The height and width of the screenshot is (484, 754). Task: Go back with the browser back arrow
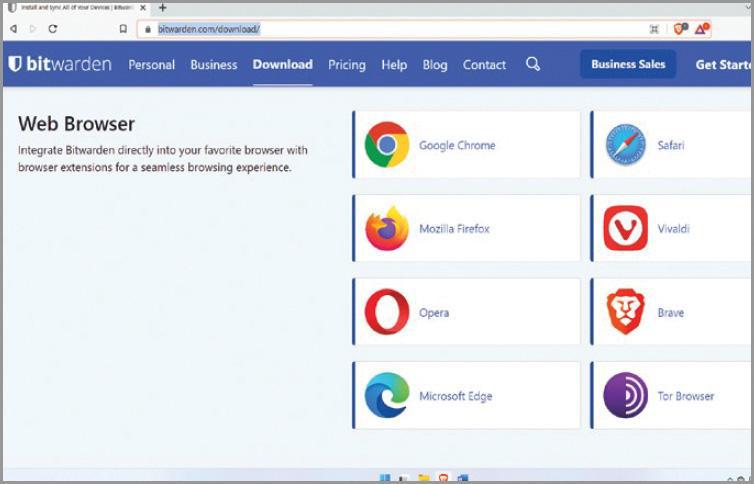[x=13, y=29]
